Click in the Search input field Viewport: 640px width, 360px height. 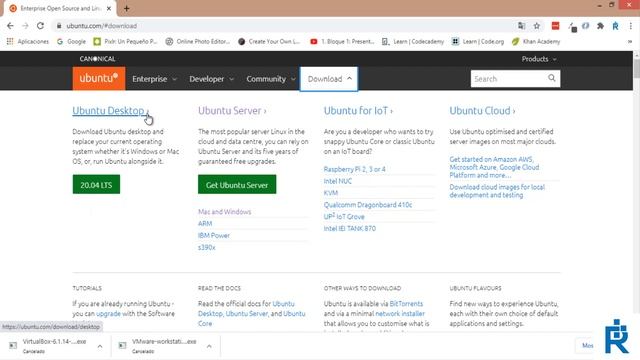tap(508, 78)
